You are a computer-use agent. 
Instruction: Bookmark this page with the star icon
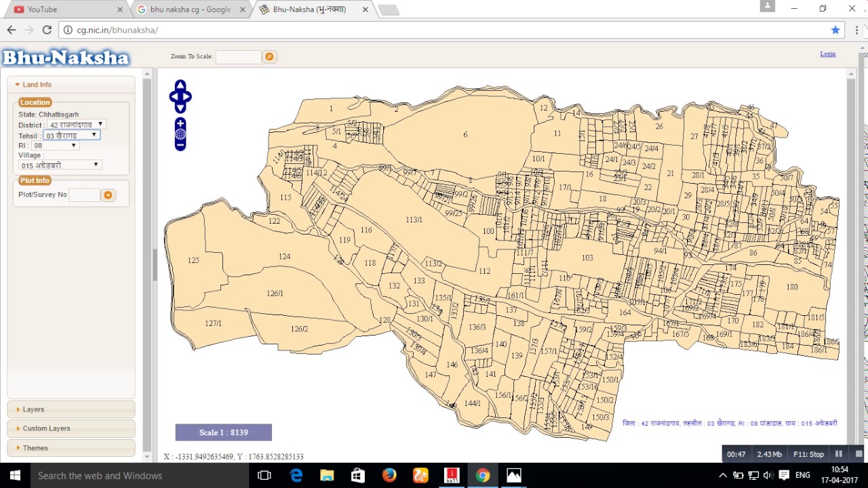click(835, 30)
